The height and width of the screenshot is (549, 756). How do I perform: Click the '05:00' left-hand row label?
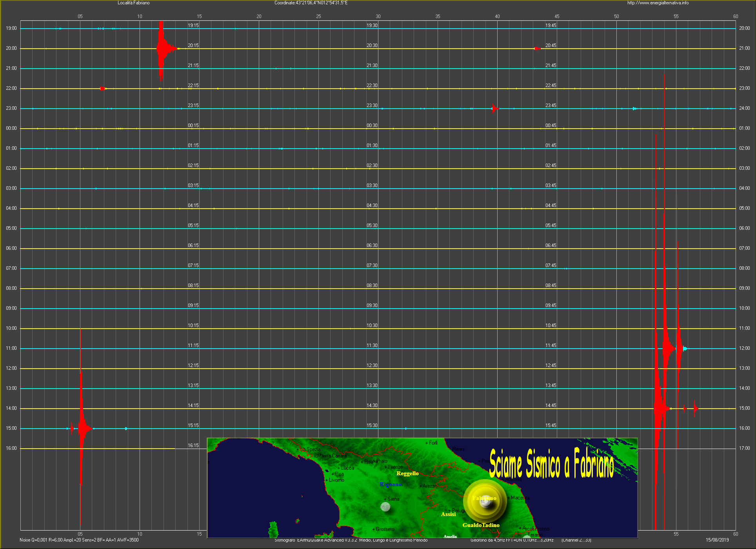11,228
